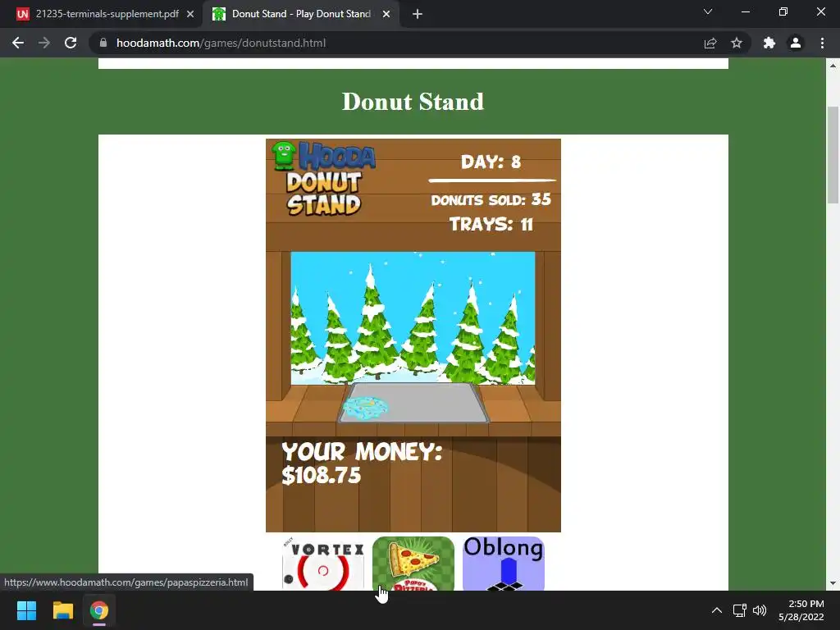
Task: Click the blue sprinkled donut on tray
Action: (365, 409)
